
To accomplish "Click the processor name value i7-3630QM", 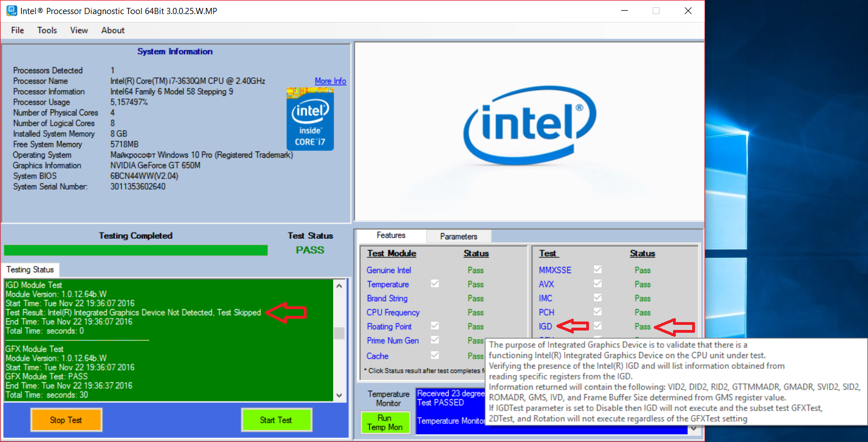I will (x=188, y=81).
